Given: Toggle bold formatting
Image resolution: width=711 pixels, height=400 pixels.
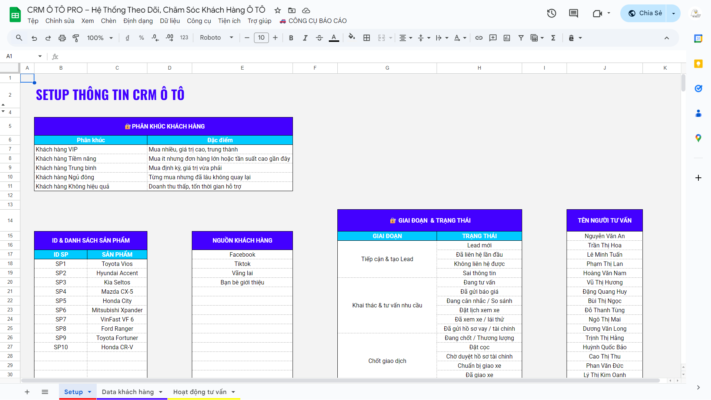Looking at the screenshot, I should point(292,37).
